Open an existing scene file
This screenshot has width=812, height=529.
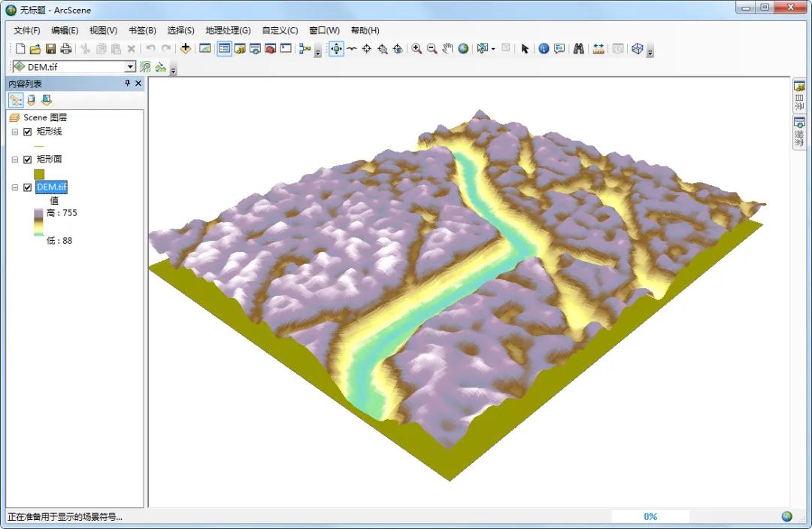[x=35, y=49]
